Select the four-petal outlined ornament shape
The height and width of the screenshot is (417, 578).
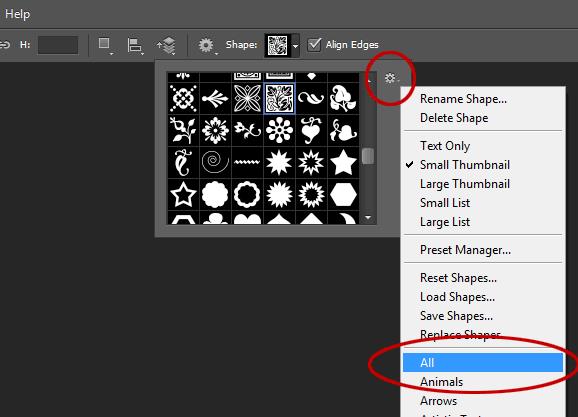247,98
